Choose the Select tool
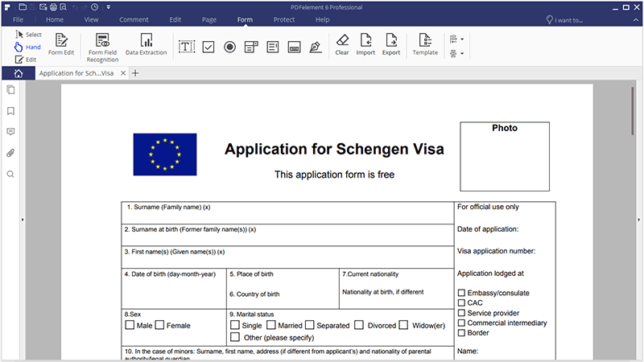 tap(28, 35)
